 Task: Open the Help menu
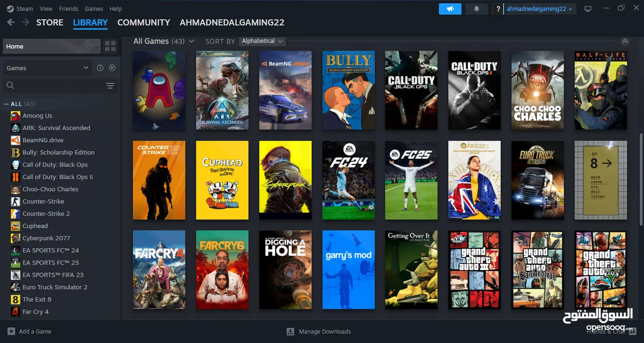coord(116,9)
